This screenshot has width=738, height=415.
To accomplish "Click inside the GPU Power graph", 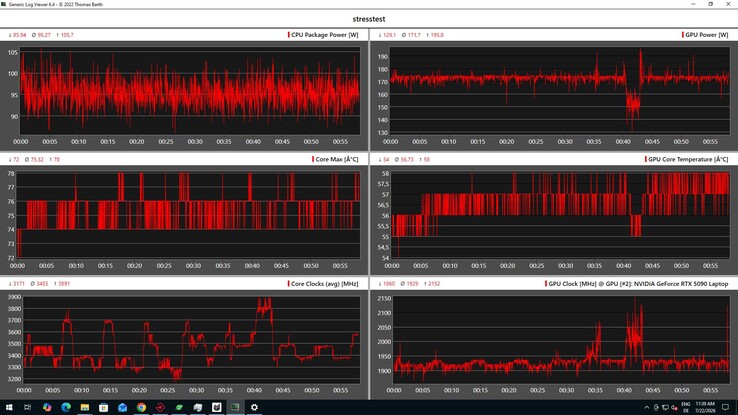I will [x=560, y=90].
